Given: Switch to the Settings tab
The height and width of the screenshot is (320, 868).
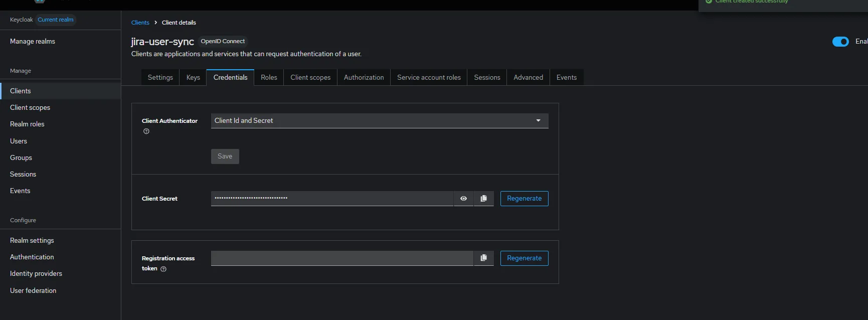Looking at the screenshot, I should [160, 77].
